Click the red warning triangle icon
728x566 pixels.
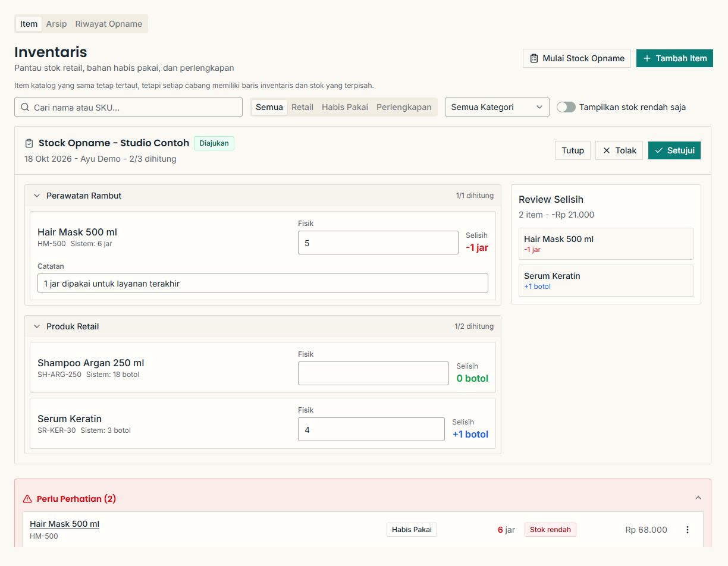(27, 499)
